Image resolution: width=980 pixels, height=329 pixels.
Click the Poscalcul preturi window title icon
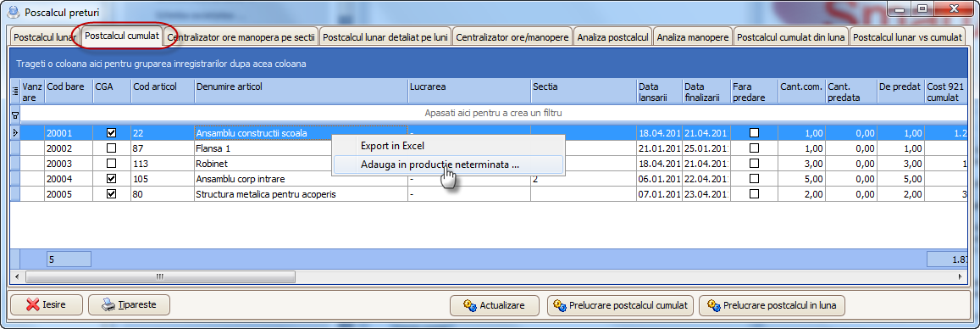13,12
